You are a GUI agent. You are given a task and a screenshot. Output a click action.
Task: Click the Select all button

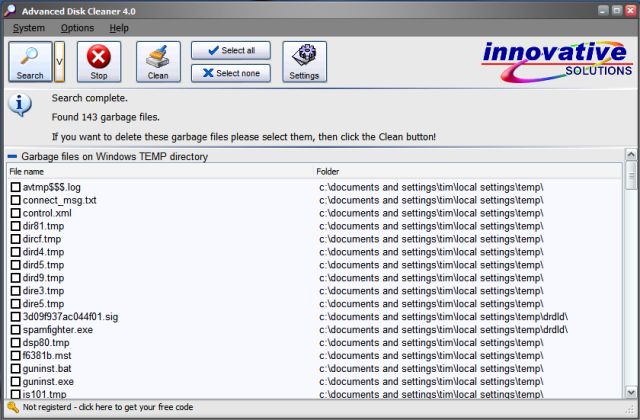[231, 50]
